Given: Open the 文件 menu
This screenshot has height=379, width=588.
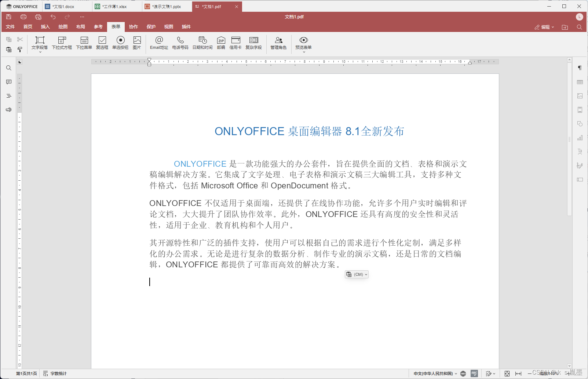Looking at the screenshot, I should (x=10, y=27).
